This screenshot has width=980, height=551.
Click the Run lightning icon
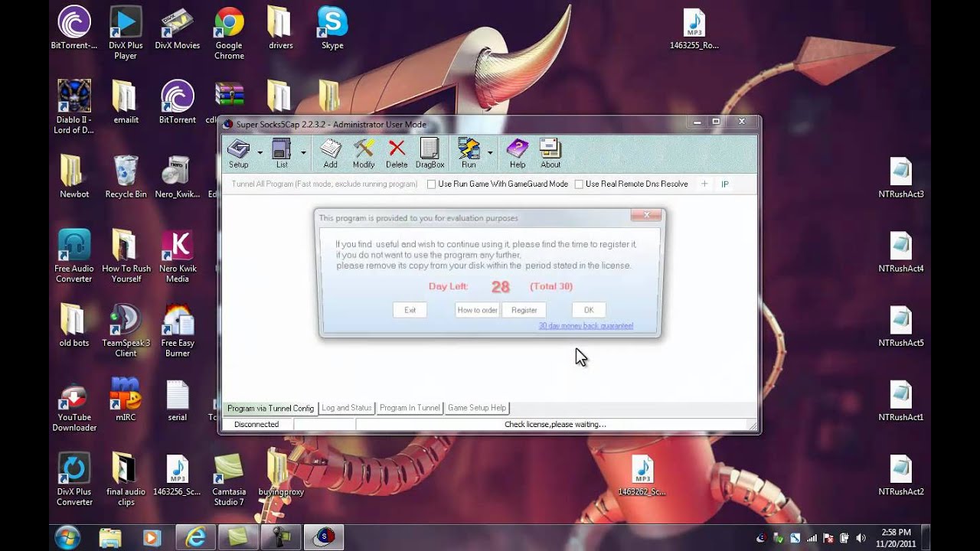[x=469, y=154]
